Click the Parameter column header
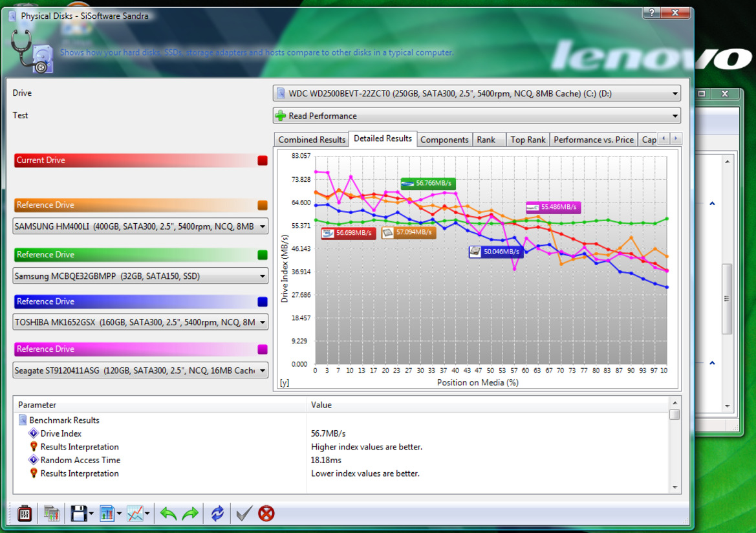The width and height of the screenshot is (756, 533). (160, 405)
